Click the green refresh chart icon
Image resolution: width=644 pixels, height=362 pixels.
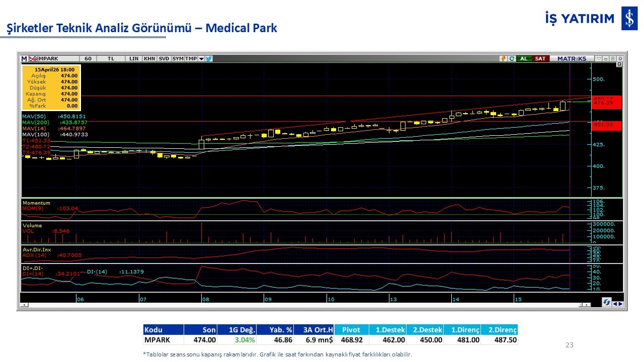point(512,59)
